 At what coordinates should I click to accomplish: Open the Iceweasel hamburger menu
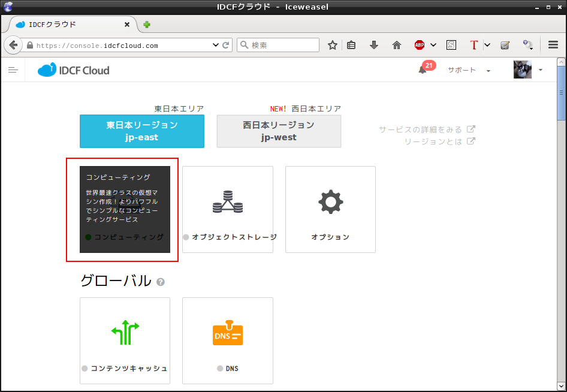coord(553,45)
